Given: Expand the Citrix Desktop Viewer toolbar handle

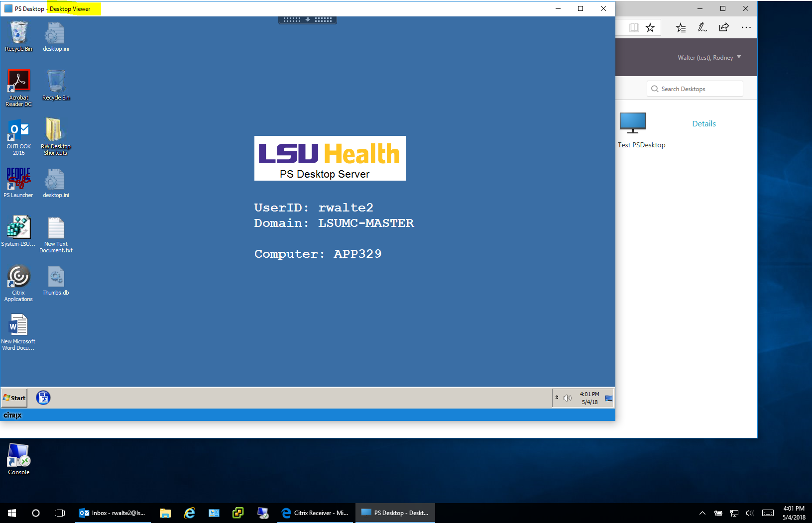Looking at the screenshot, I should point(308,20).
